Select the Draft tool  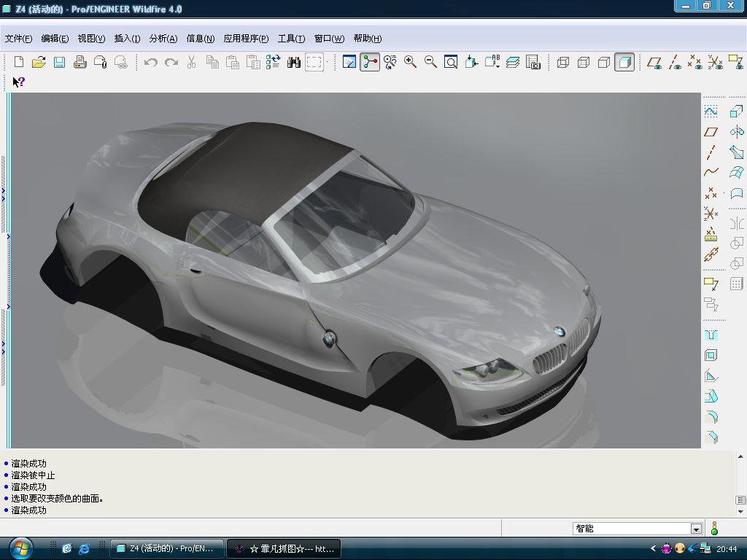tap(711, 396)
